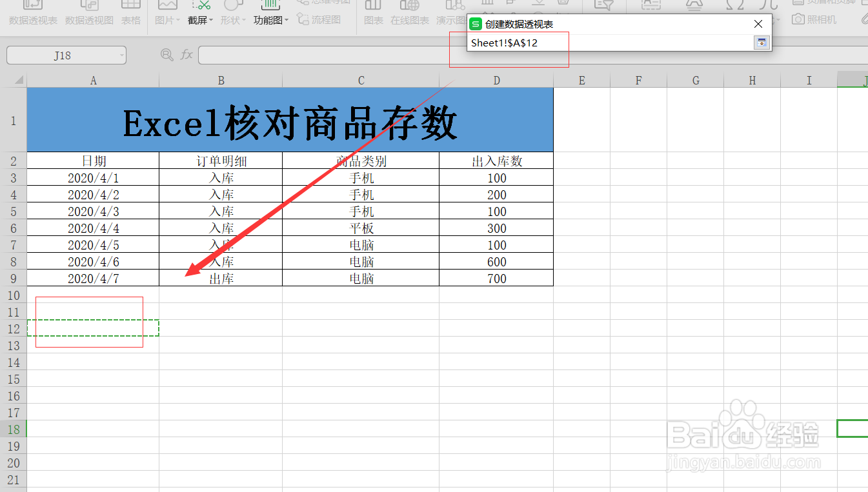Viewport: 868px width, 492px height.
Task: Click the date cell 2020/4/2
Action: 93,194
